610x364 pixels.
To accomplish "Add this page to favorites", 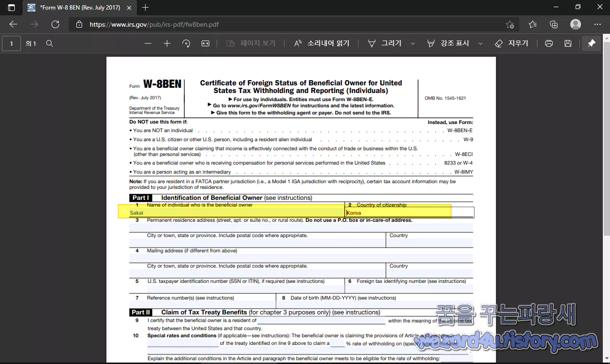I will point(510,24).
